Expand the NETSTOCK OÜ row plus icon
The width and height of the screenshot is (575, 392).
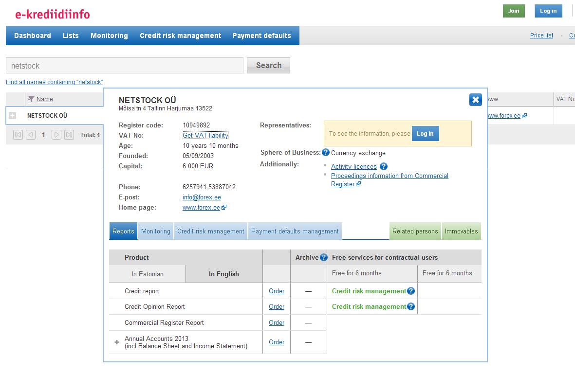[13, 116]
